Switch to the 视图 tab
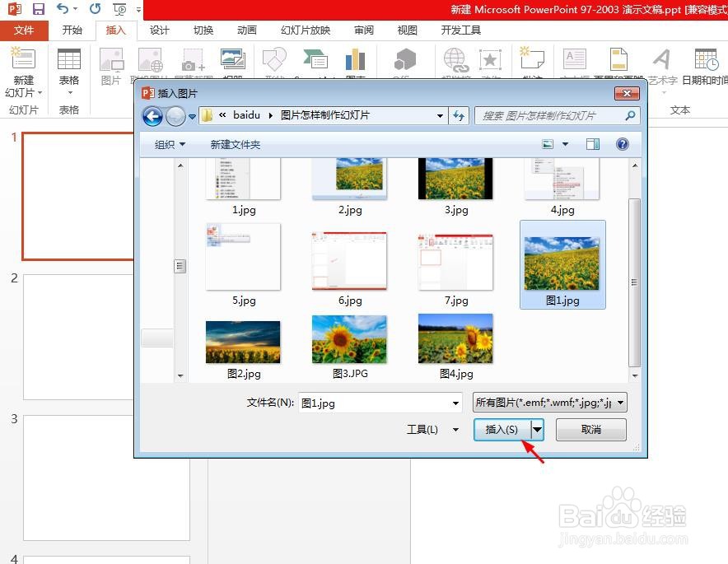 [x=407, y=30]
